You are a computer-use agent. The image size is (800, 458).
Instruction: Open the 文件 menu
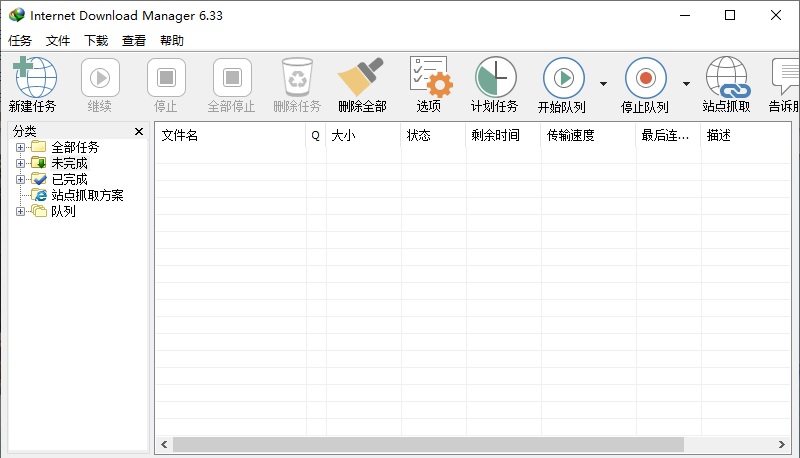(x=58, y=40)
